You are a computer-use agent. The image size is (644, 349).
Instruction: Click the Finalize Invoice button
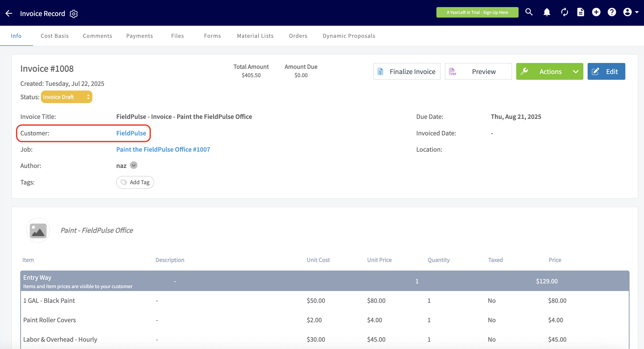click(x=407, y=71)
